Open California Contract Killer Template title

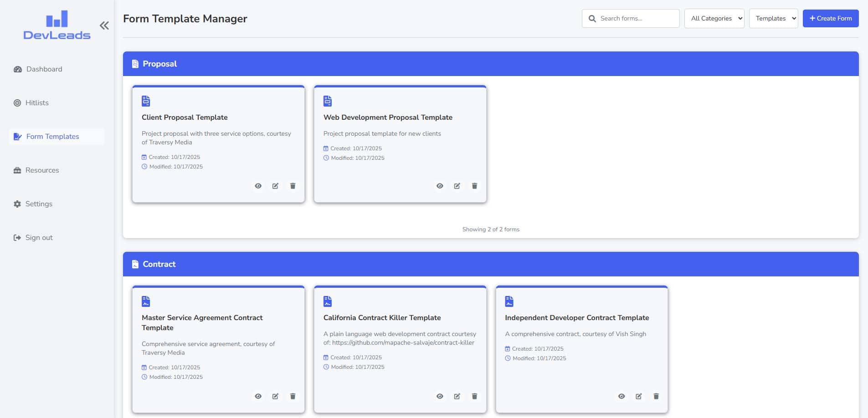[382, 318]
